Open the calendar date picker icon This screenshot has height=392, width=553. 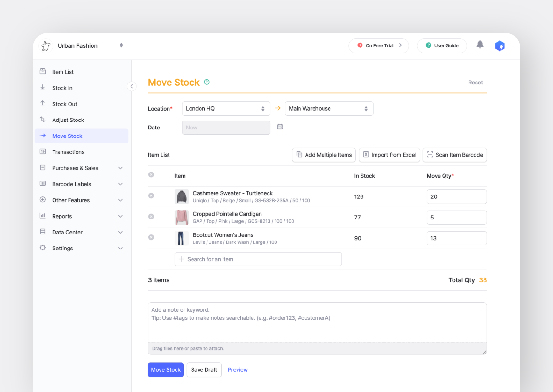point(280,127)
